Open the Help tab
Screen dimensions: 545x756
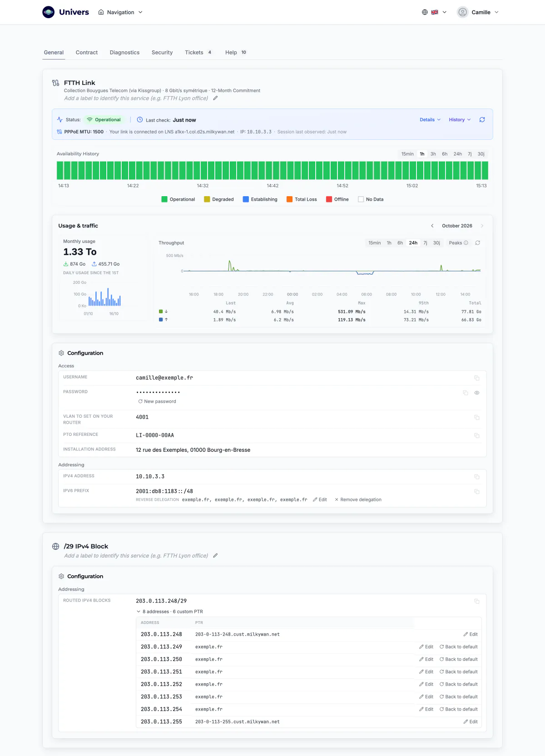[x=236, y=53]
